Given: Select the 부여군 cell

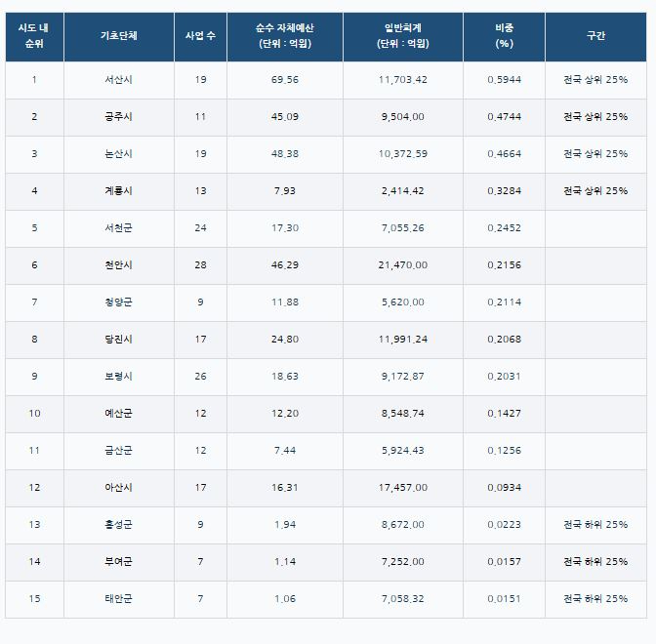Looking at the screenshot, I should (119, 562).
